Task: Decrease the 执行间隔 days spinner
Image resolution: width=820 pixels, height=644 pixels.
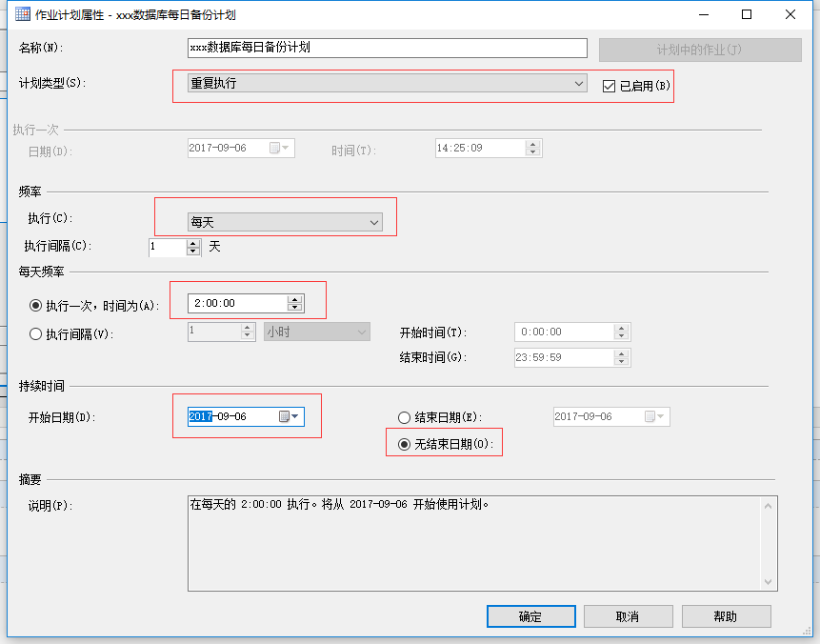Action: click(193, 252)
